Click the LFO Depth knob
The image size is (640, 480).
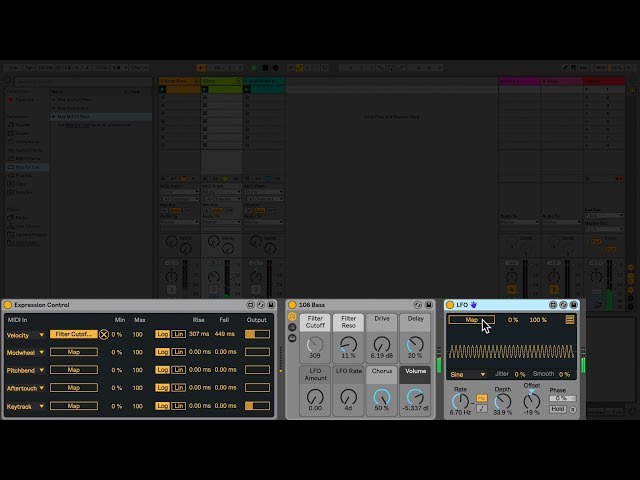(x=502, y=402)
